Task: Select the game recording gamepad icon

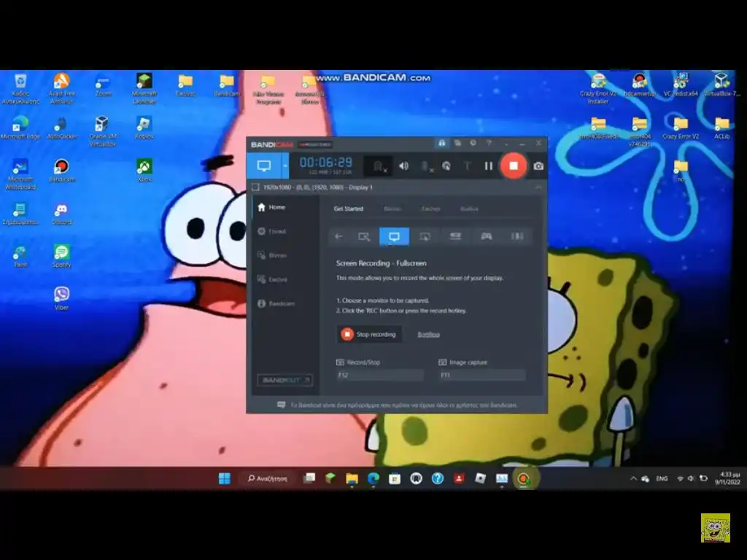Action: [486, 236]
